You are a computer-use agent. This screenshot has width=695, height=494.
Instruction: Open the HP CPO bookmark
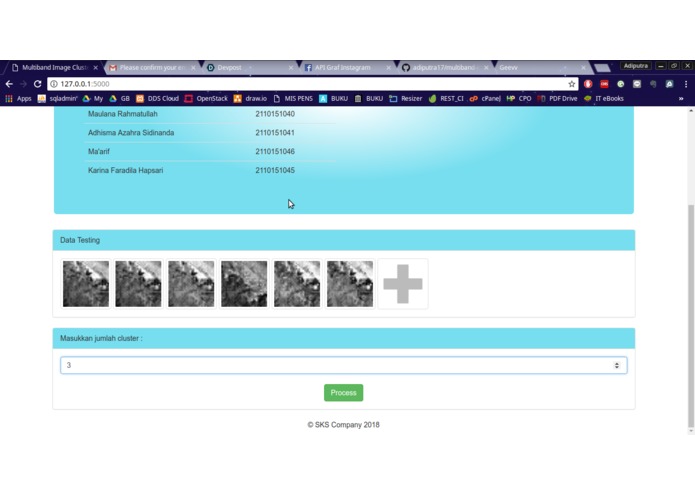pos(519,98)
